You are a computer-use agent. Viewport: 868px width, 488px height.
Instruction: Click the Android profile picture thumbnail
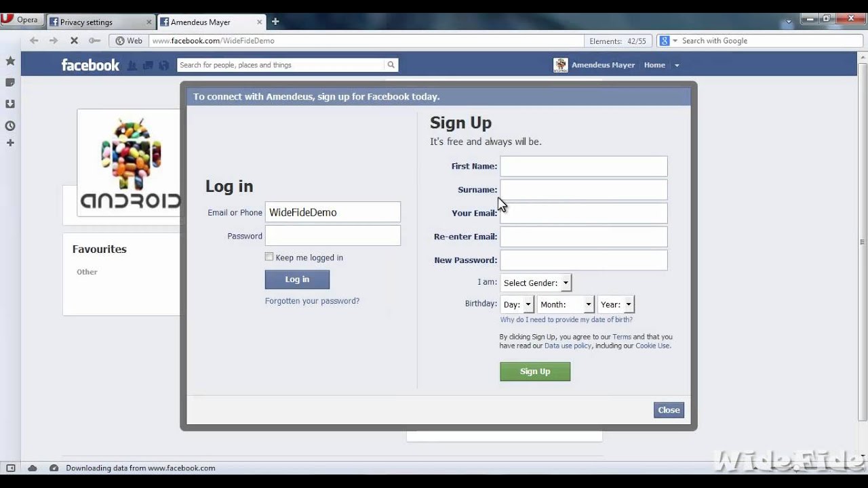pyautogui.click(x=129, y=163)
